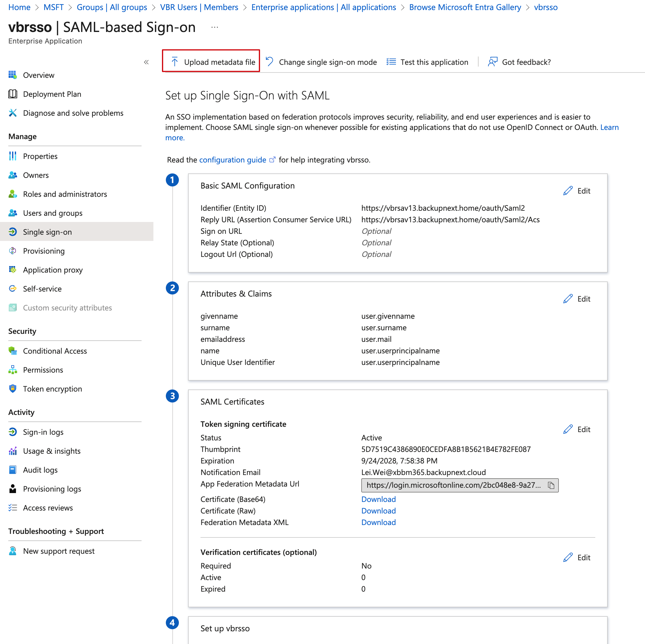Open Conditional Access settings
The image size is (645, 644).
[x=55, y=351]
